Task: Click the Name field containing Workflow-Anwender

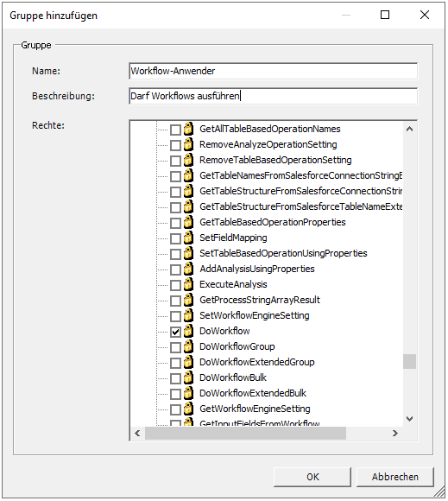Action: click(273, 71)
